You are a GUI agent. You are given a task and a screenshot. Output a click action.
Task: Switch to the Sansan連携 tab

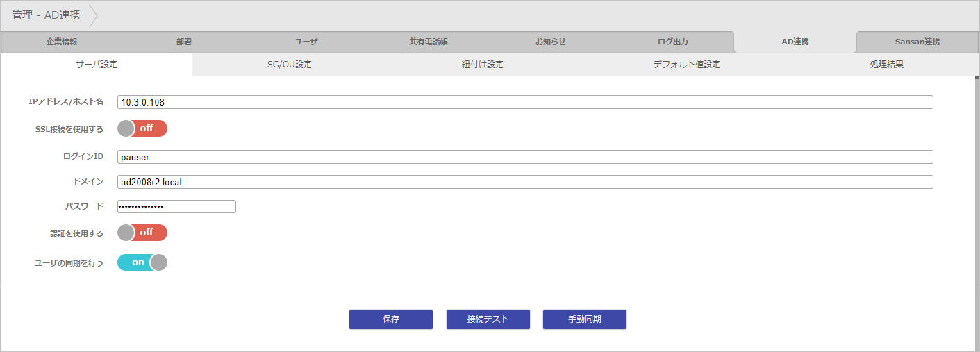(x=917, y=42)
